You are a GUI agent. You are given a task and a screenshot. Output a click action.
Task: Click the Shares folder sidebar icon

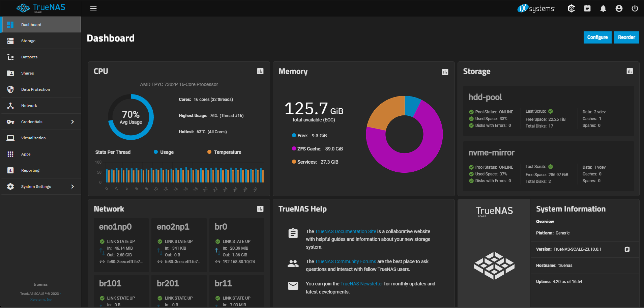[x=10, y=73]
